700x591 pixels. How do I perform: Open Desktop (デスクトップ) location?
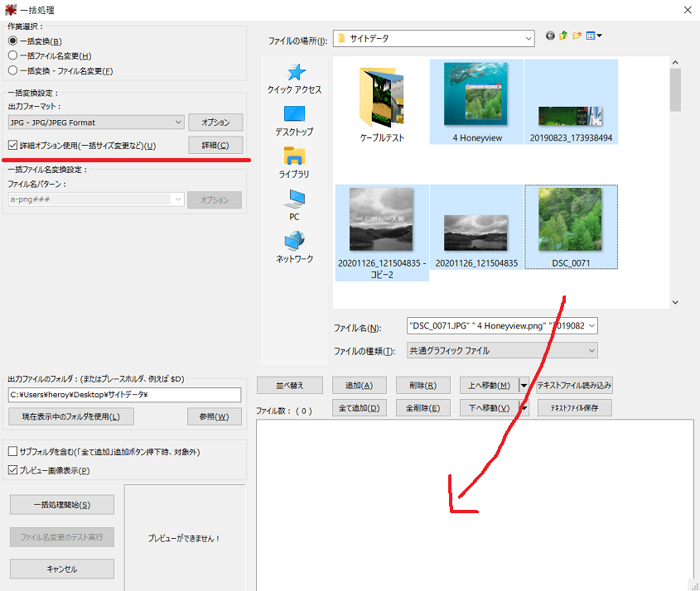(x=294, y=121)
